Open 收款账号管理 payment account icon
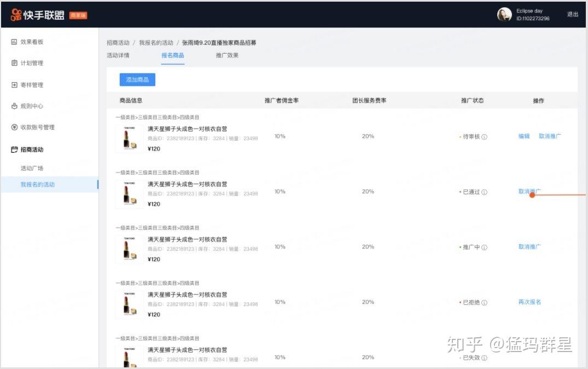 (14, 127)
